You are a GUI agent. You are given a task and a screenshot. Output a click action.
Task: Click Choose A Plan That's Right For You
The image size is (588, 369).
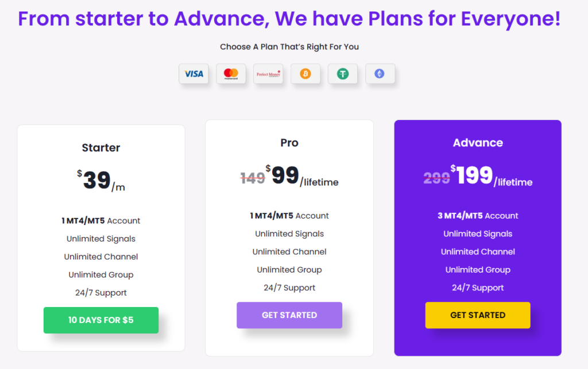tap(289, 47)
